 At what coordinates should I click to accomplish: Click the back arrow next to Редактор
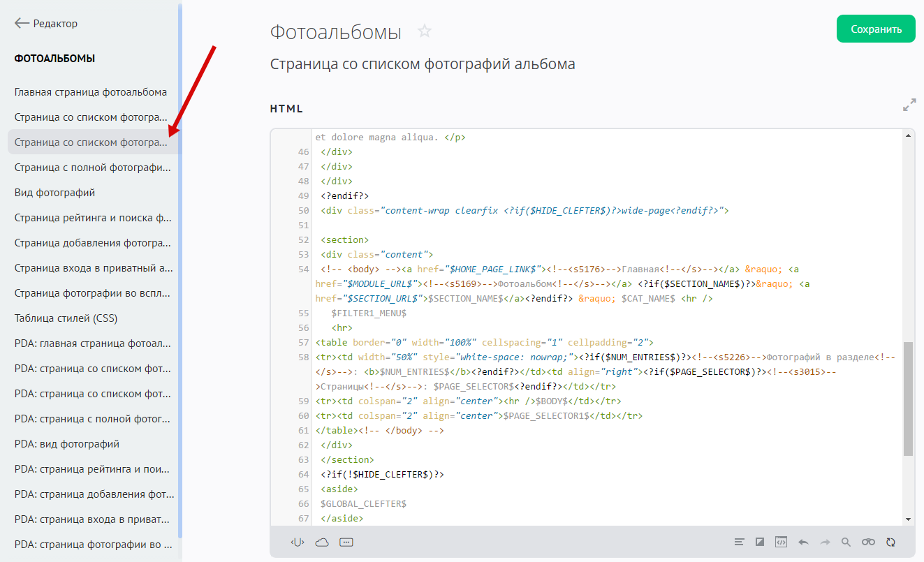22,24
